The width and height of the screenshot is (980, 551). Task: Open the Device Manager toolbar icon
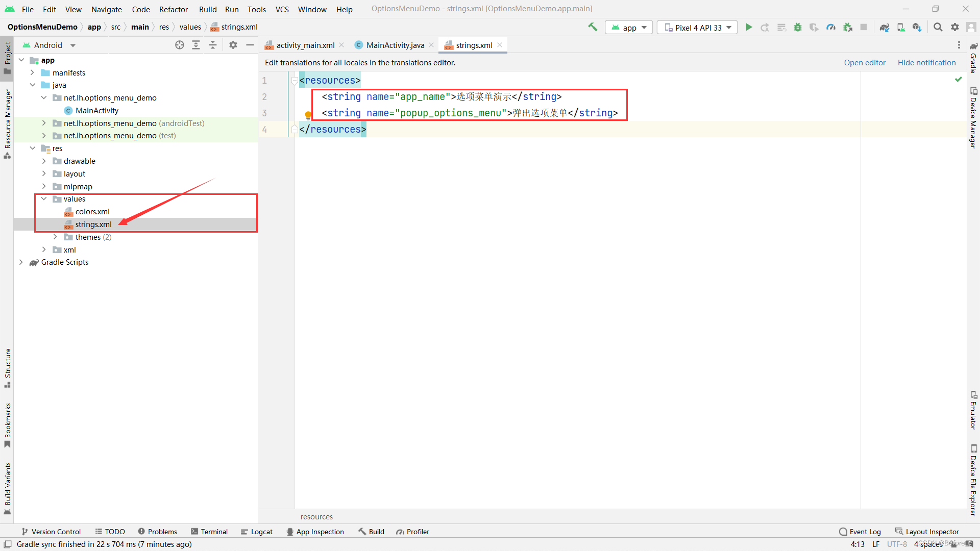(x=901, y=27)
